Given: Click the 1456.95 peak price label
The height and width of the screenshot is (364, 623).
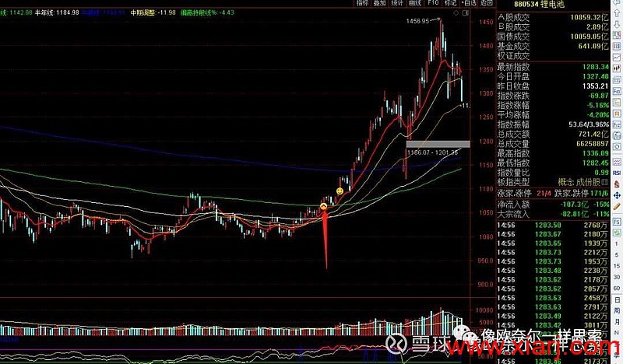Looking at the screenshot, I should (x=417, y=21).
